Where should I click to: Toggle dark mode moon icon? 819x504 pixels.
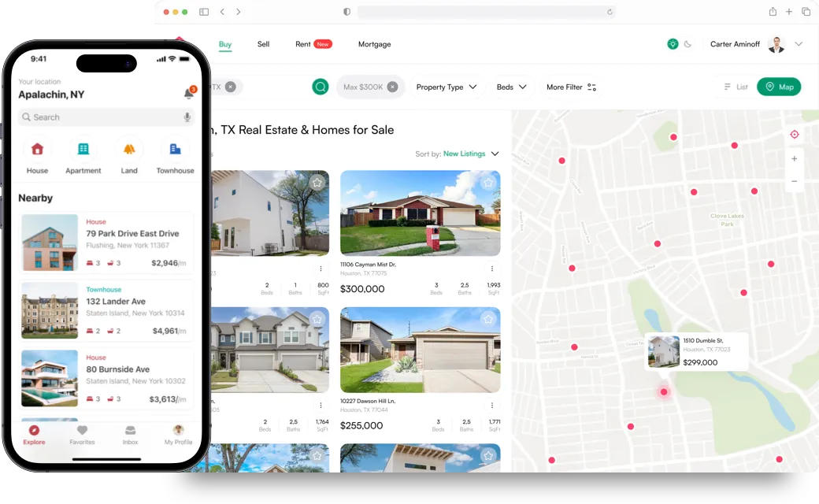click(x=687, y=45)
